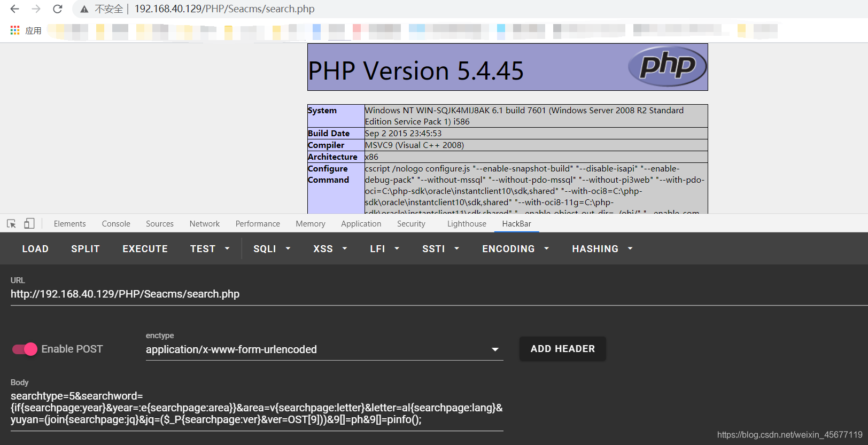Viewport: 868px width, 445px height.
Task: Click the 应用 apps bookmark label
Action: pos(33,30)
